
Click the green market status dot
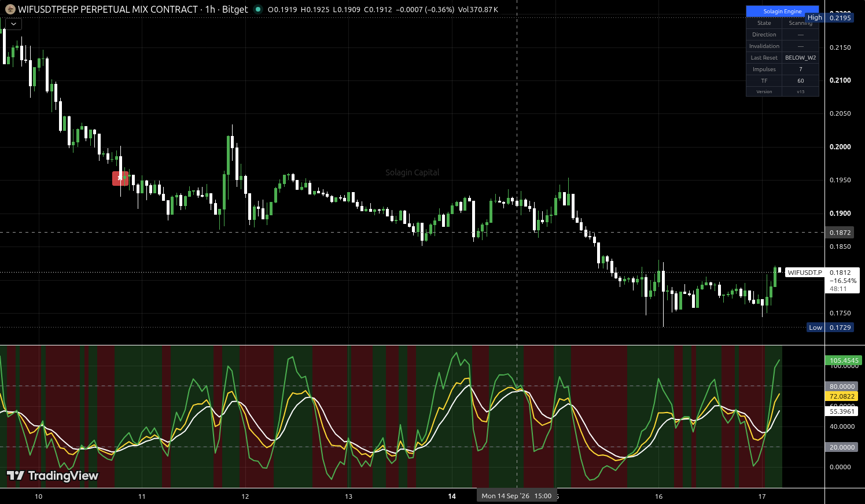(258, 9)
